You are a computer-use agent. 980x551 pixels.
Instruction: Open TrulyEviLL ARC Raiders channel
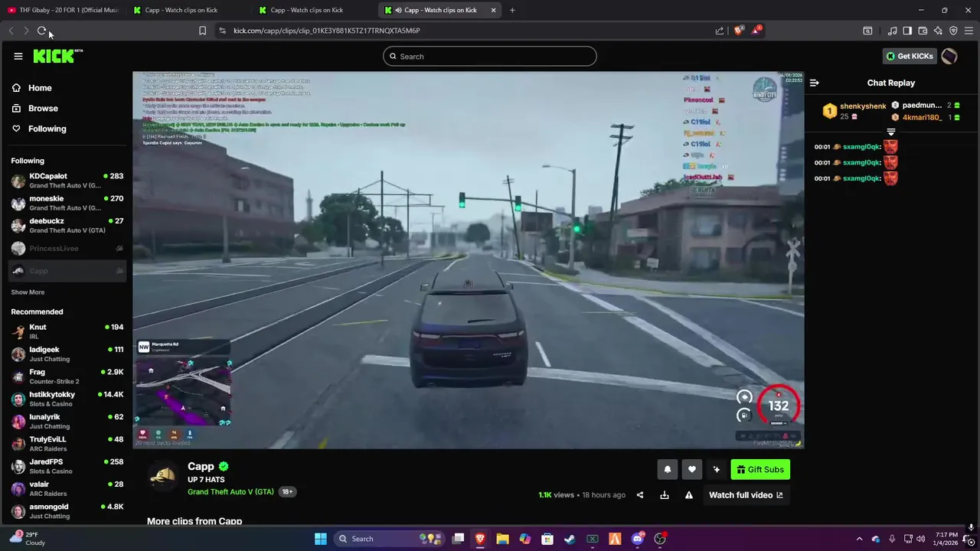click(67, 444)
